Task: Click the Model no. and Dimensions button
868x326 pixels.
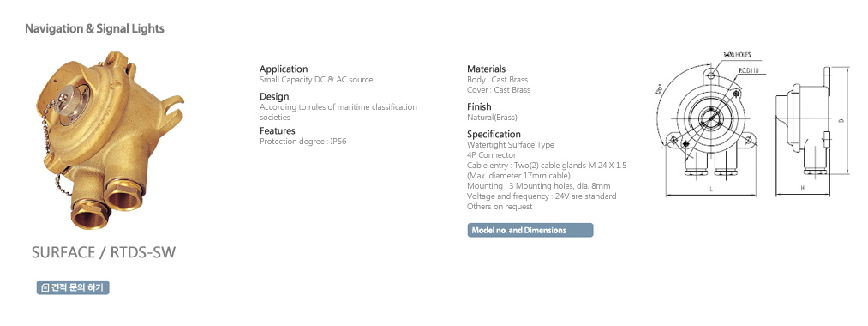Action: click(530, 230)
